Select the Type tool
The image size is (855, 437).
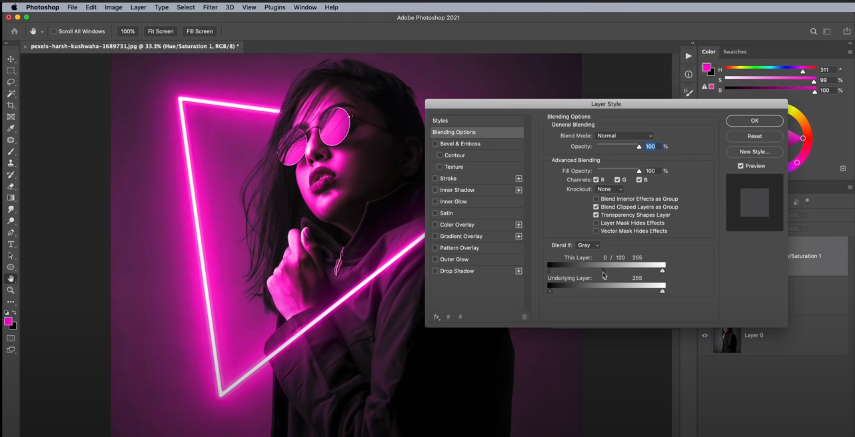(11, 244)
